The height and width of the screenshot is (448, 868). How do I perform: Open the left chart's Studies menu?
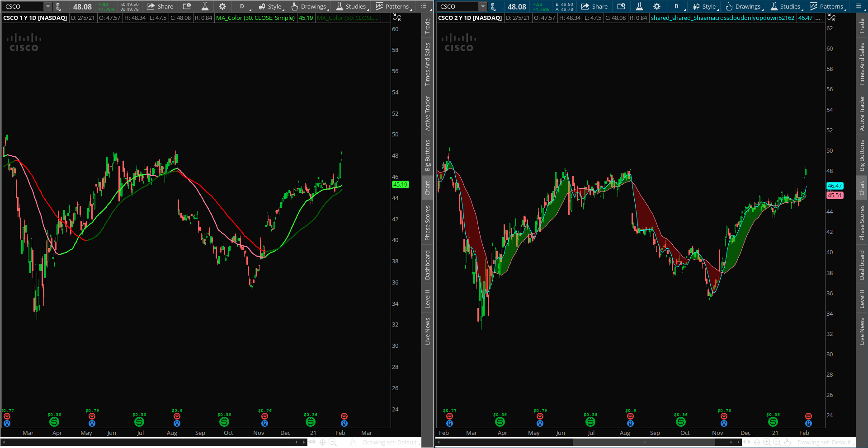coord(352,6)
